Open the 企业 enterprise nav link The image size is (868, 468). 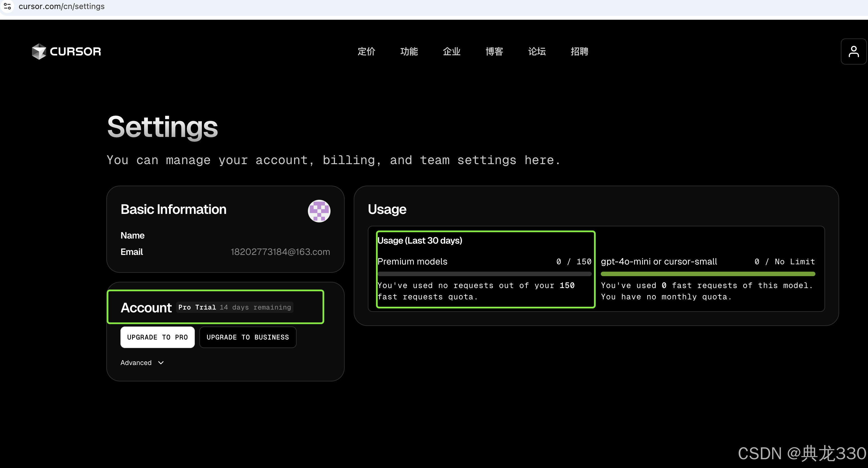pos(452,51)
